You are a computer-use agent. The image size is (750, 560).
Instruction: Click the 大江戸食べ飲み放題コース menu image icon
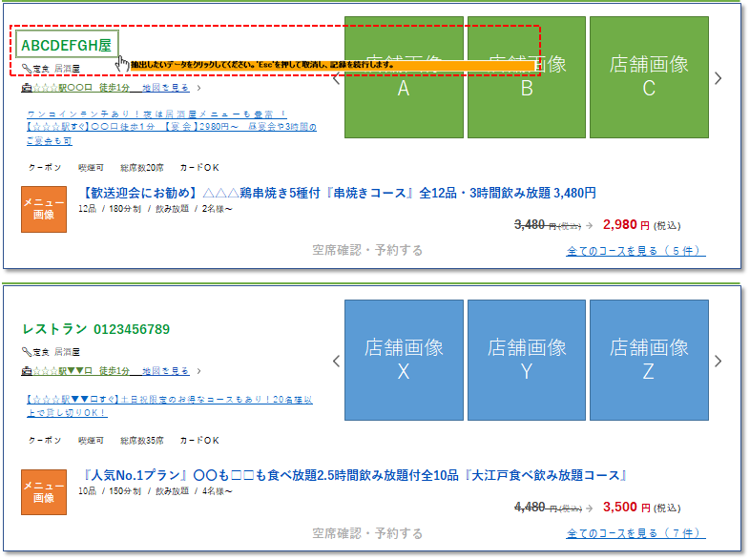click(x=44, y=492)
